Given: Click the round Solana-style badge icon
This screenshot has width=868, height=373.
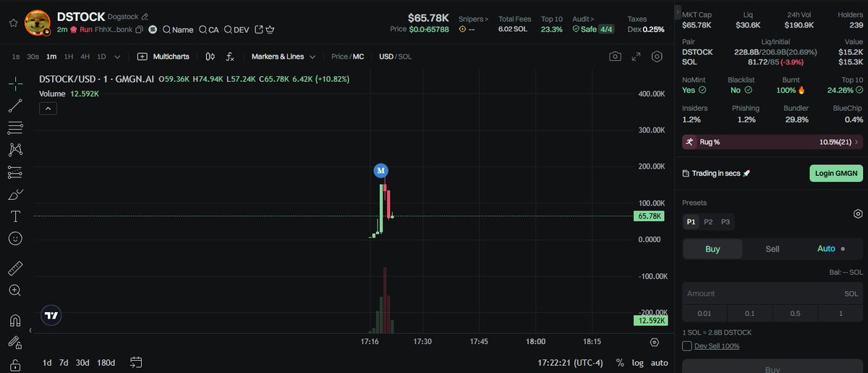Looking at the screenshot, I should [x=153, y=30].
